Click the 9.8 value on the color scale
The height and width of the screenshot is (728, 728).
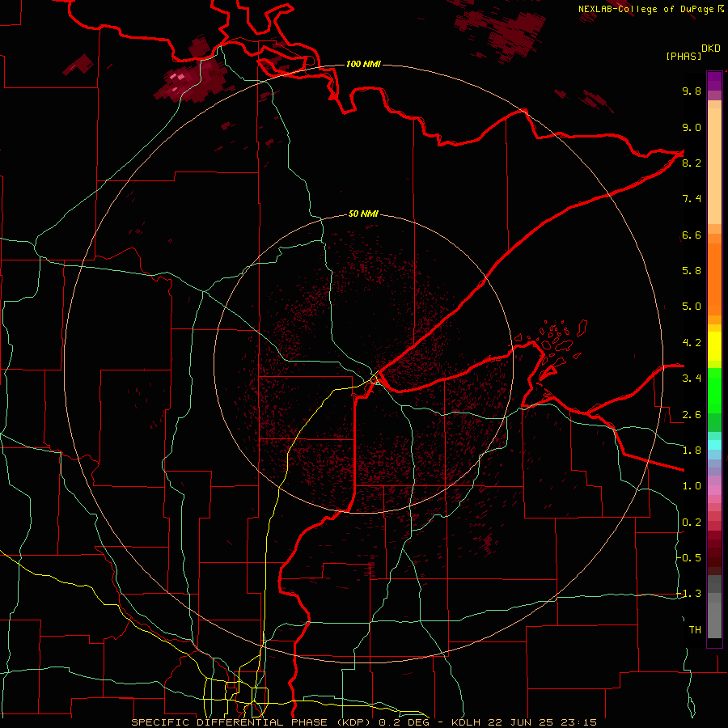coord(692,91)
